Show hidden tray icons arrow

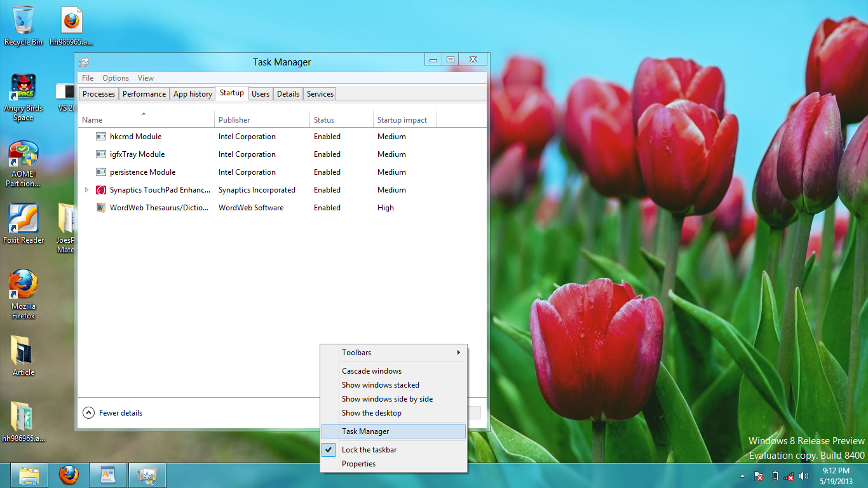(x=743, y=476)
